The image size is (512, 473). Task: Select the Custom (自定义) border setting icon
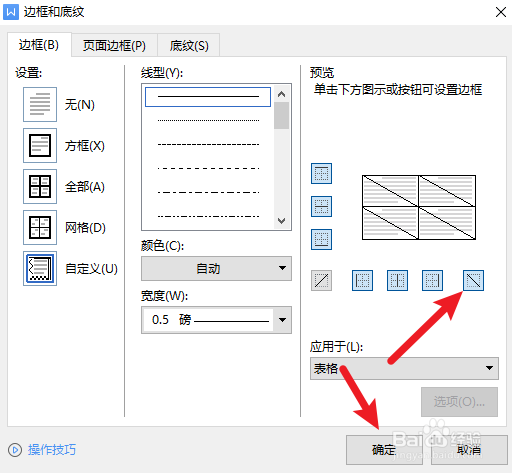click(x=40, y=269)
